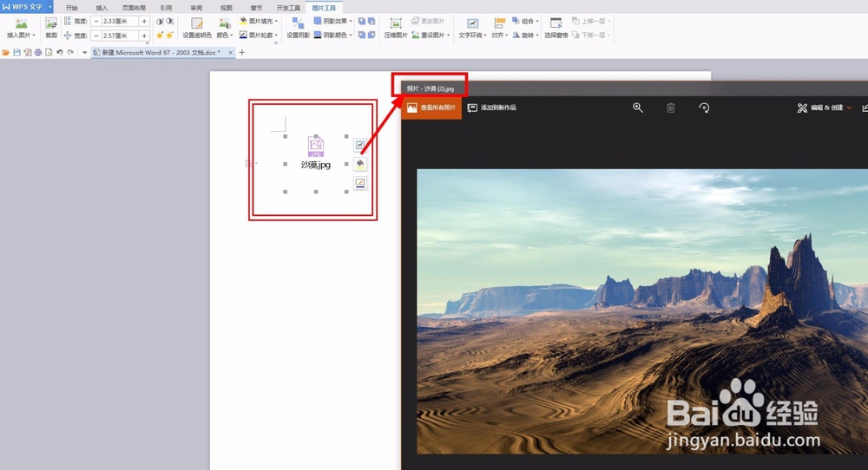
Task: Click the open folder icon in quick toolbar
Action: point(6,53)
